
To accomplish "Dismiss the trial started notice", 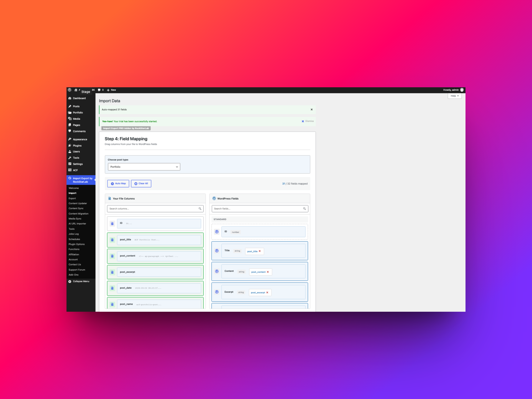I will [308, 121].
